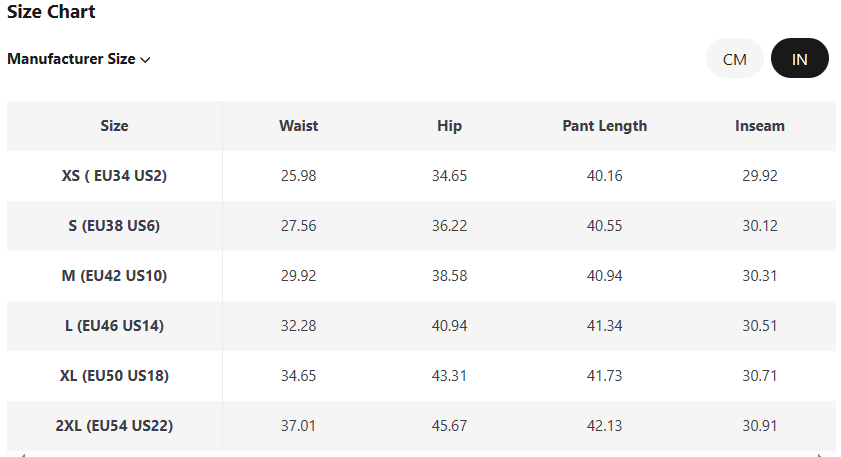Click the Waist column header
This screenshot has width=841, height=457.
click(x=298, y=126)
